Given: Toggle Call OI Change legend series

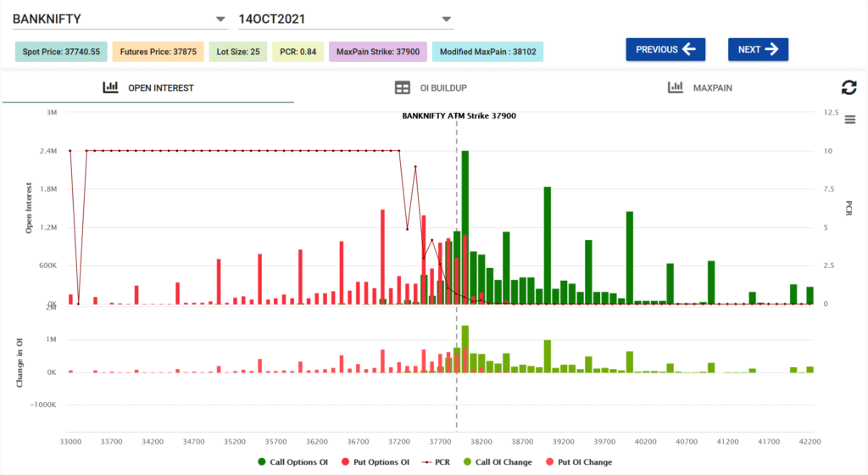Looking at the screenshot, I should 498,461.
